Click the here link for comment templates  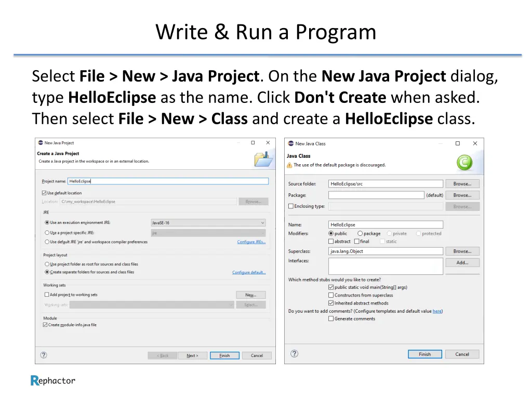click(x=437, y=311)
